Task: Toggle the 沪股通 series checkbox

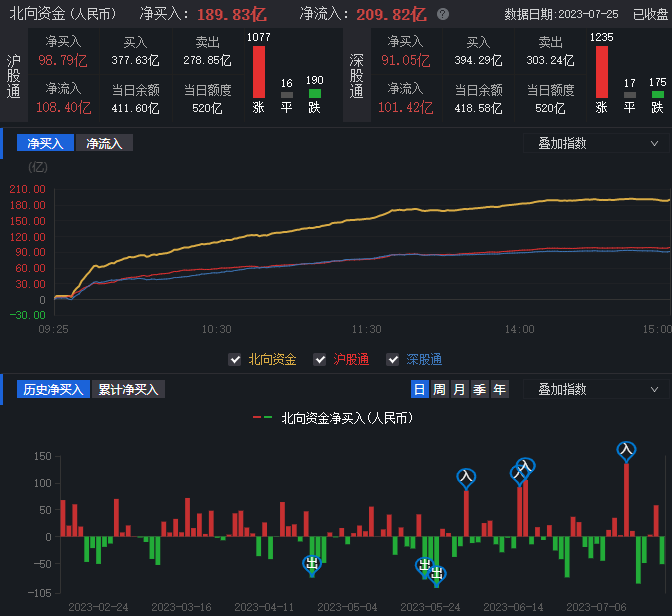Action: pyautogui.click(x=320, y=359)
